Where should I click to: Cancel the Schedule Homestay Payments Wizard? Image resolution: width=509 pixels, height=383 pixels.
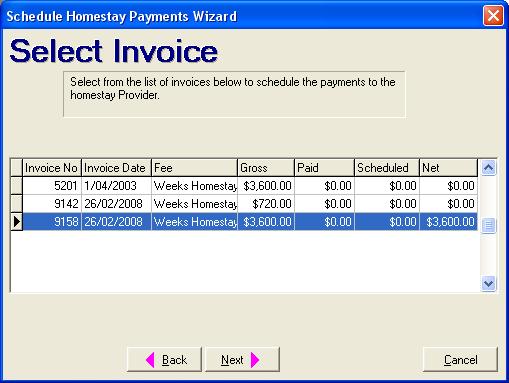(460, 359)
